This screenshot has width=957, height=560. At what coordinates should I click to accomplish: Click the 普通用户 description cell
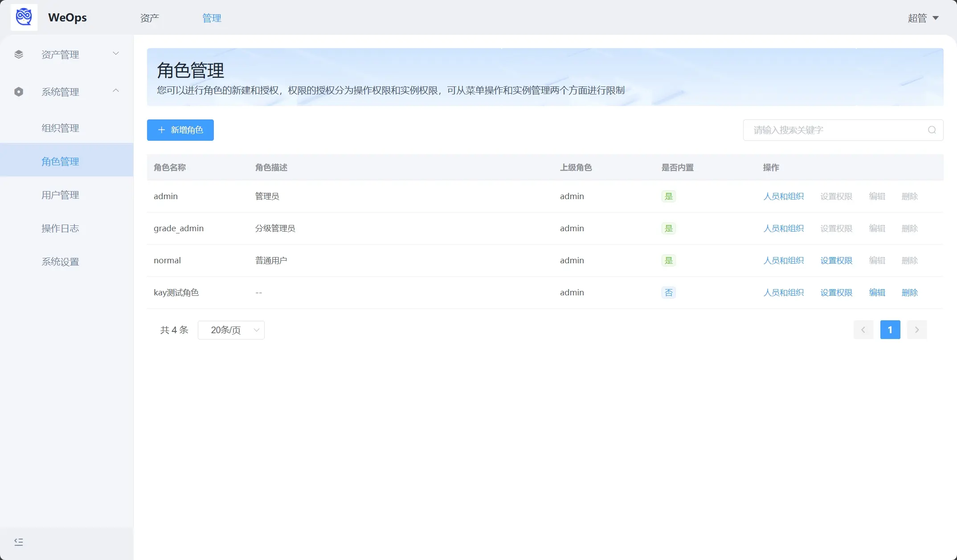(271, 261)
